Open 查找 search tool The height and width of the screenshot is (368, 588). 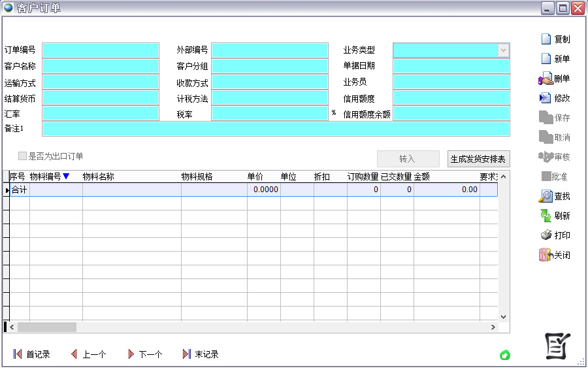pyautogui.click(x=546, y=196)
